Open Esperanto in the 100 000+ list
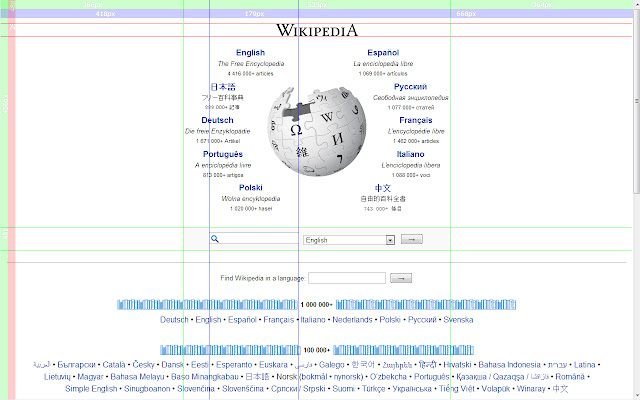The image size is (640, 400). (x=234, y=364)
